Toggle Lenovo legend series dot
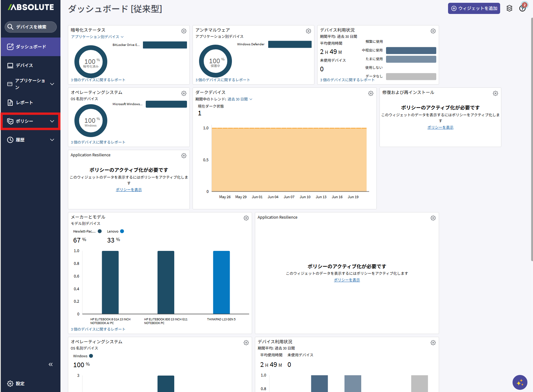Image resolution: width=533 pixels, height=392 pixels. 122,231
